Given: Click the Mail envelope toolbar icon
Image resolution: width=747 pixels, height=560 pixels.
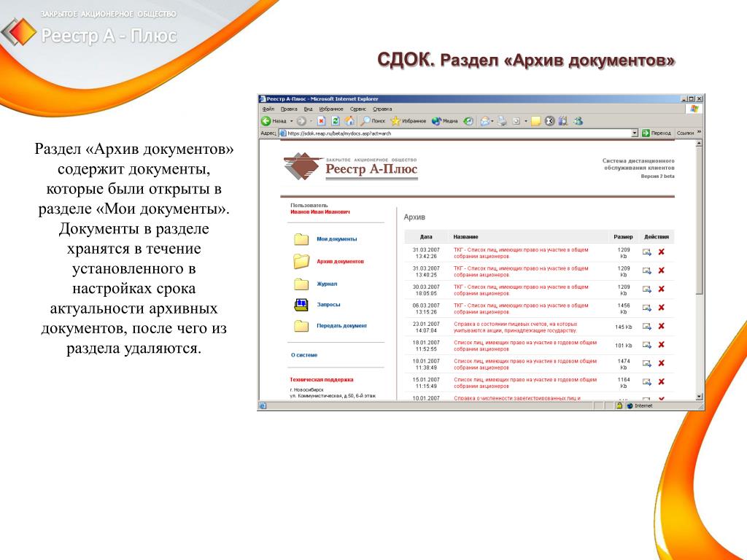Looking at the screenshot, I should (x=484, y=121).
